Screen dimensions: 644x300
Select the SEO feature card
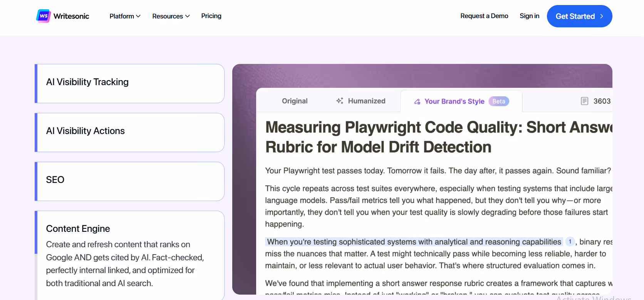pos(129,181)
